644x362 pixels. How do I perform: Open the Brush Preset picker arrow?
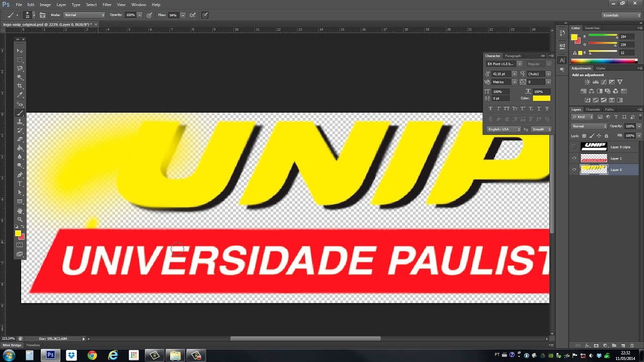coord(34,15)
